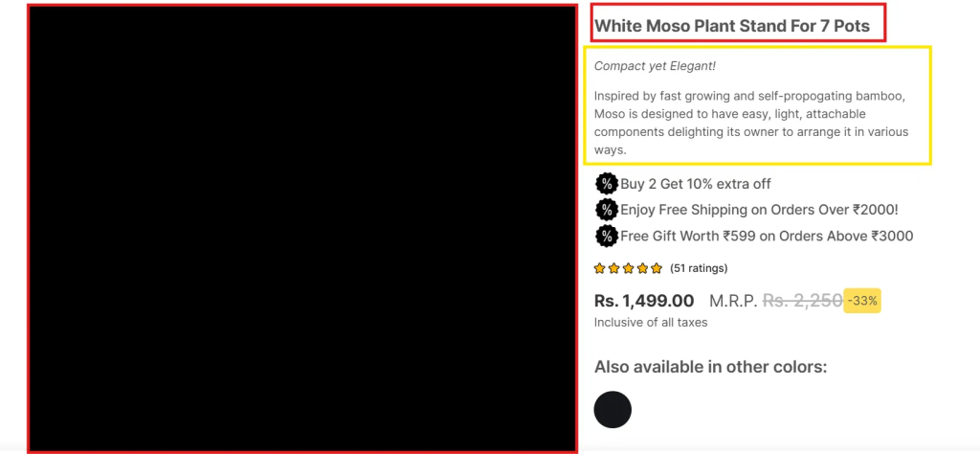Screen dimensions: 980x454
Task: Click the struck-through M.R.P. Rs. 2,250 price
Action: point(775,301)
